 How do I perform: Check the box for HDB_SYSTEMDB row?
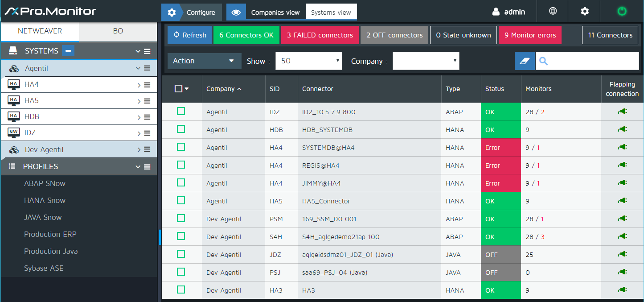[181, 129]
